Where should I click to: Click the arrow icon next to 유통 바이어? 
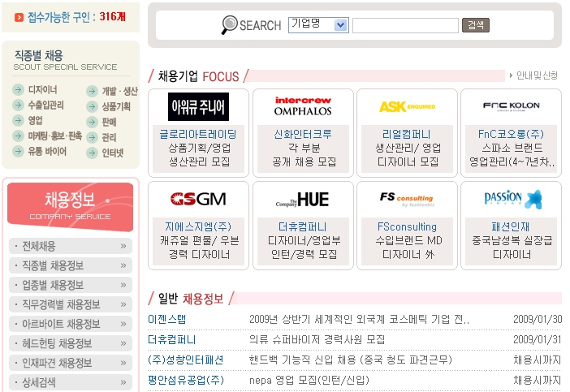pyautogui.click(x=18, y=151)
